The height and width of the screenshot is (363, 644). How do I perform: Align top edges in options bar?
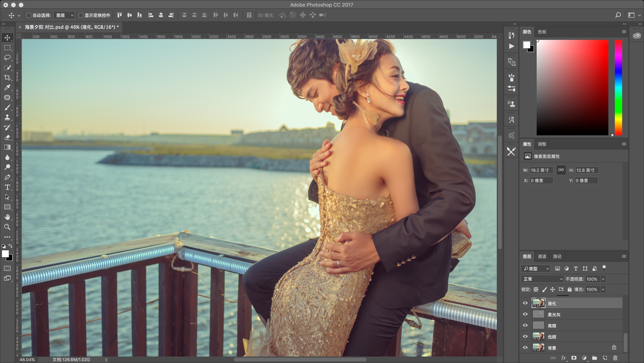[x=120, y=15]
